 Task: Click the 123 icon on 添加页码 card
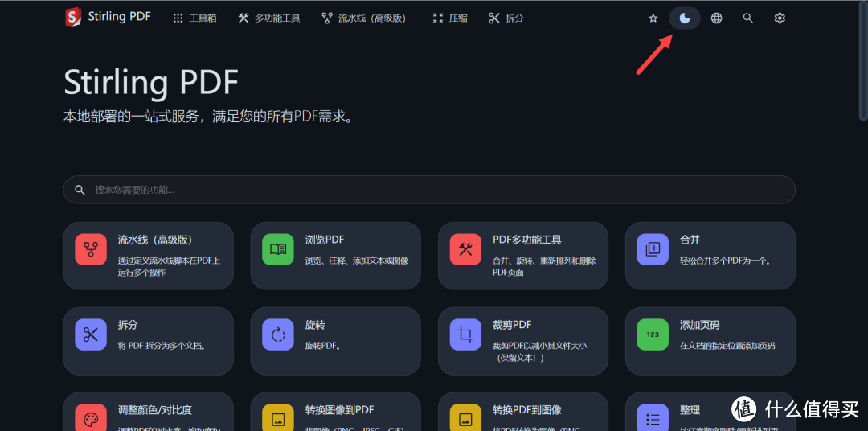click(653, 334)
